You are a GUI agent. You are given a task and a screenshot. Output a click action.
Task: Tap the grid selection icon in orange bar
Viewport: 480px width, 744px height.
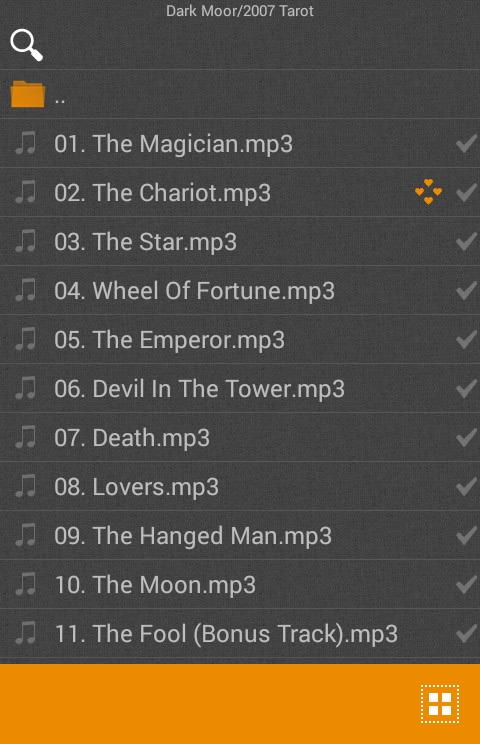440,704
